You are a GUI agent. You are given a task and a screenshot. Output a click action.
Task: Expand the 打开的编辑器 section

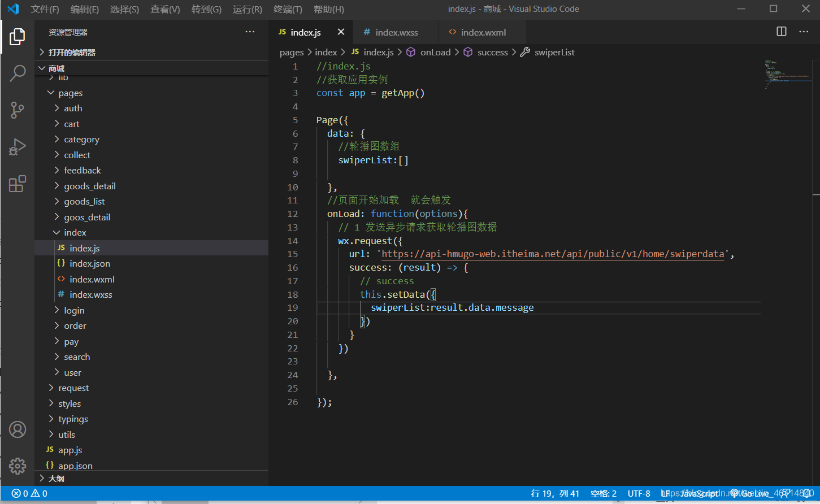pyautogui.click(x=151, y=52)
